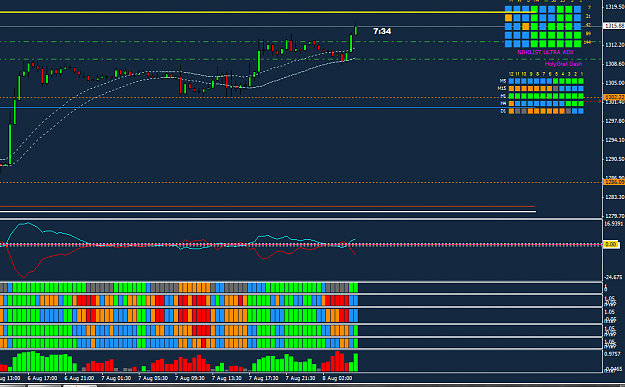Click the -24.675 indicator scale value
The height and width of the screenshot is (387, 625).
(614, 277)
